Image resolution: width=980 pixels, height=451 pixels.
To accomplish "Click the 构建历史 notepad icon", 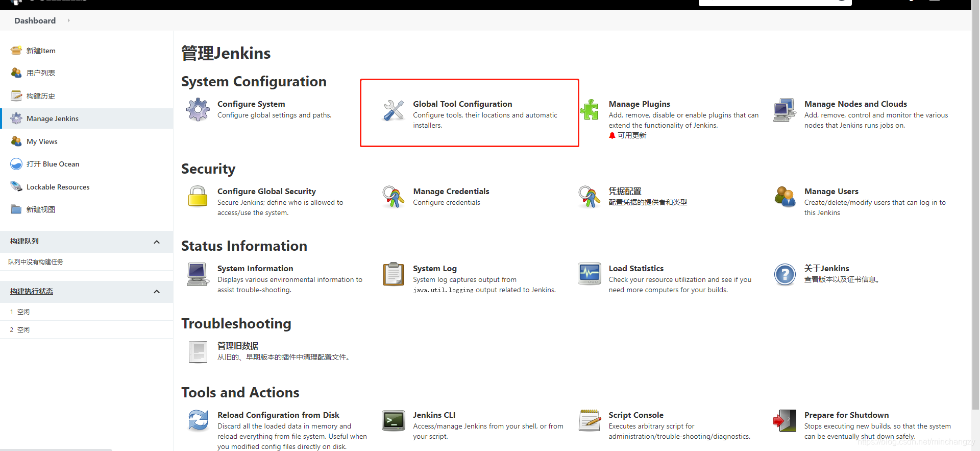I will (x=16, y=96).
